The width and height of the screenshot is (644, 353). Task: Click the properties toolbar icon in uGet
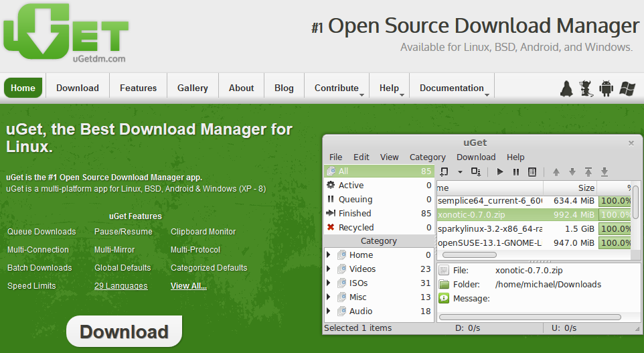coord(532,171)
